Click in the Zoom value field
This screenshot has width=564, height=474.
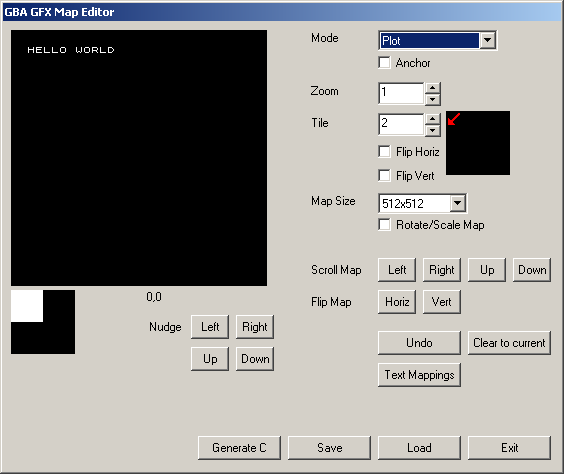point(401,93)
